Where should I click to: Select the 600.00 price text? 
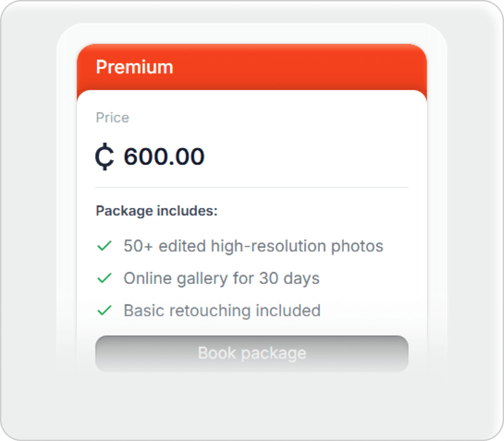(164, 156)
